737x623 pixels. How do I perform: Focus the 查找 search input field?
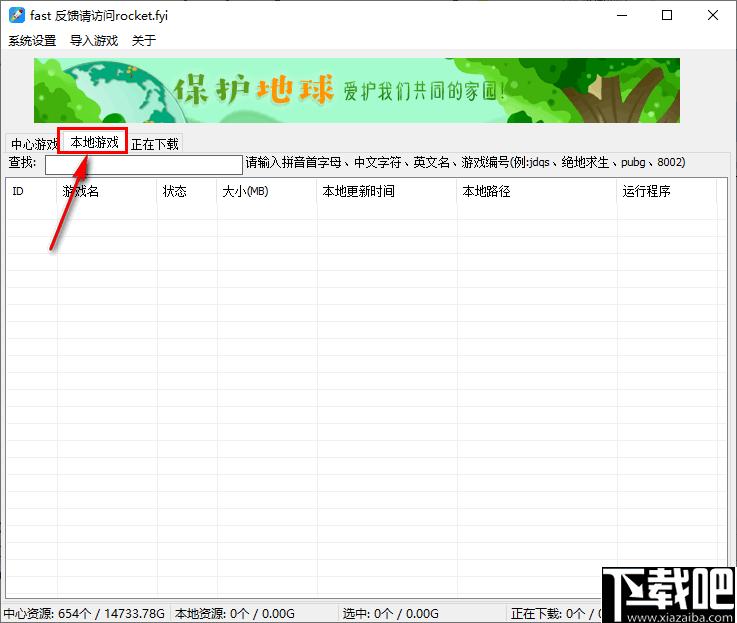coord(143,165)
